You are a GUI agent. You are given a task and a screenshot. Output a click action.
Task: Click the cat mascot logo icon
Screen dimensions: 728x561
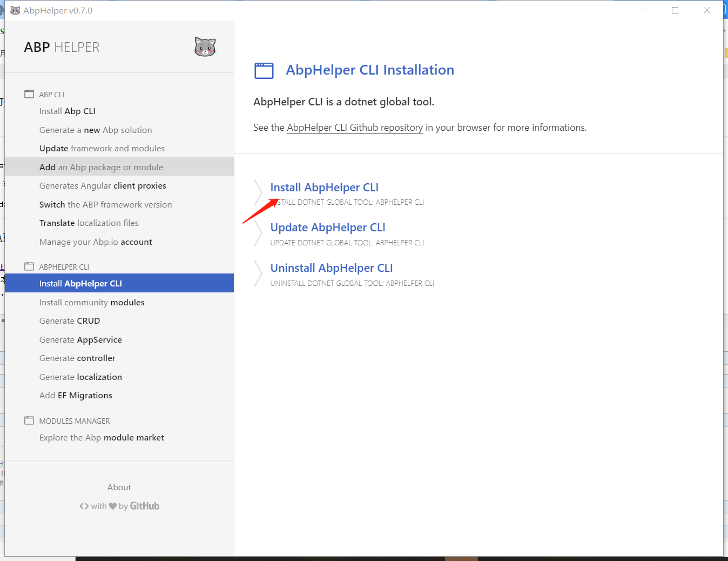(205, 47)
